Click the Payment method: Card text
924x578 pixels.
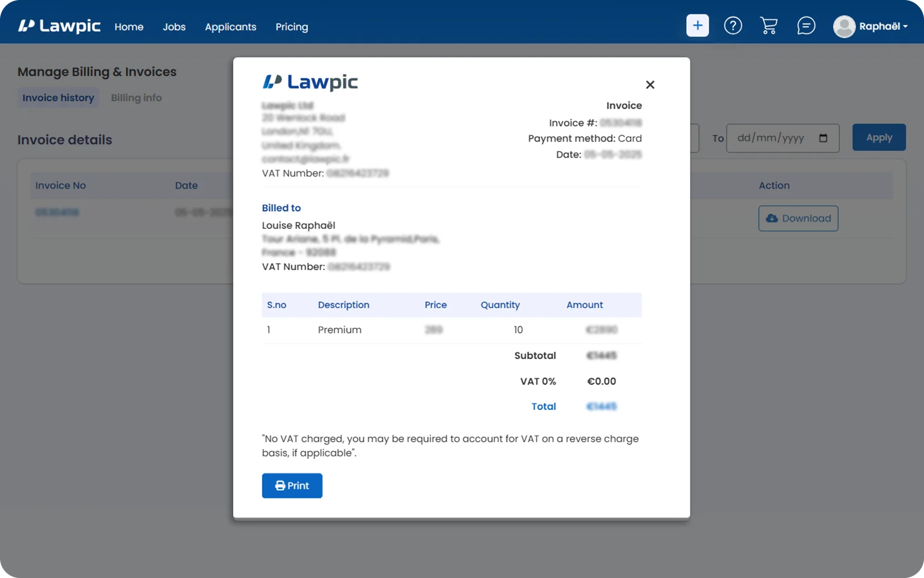(x=585, y=139)
